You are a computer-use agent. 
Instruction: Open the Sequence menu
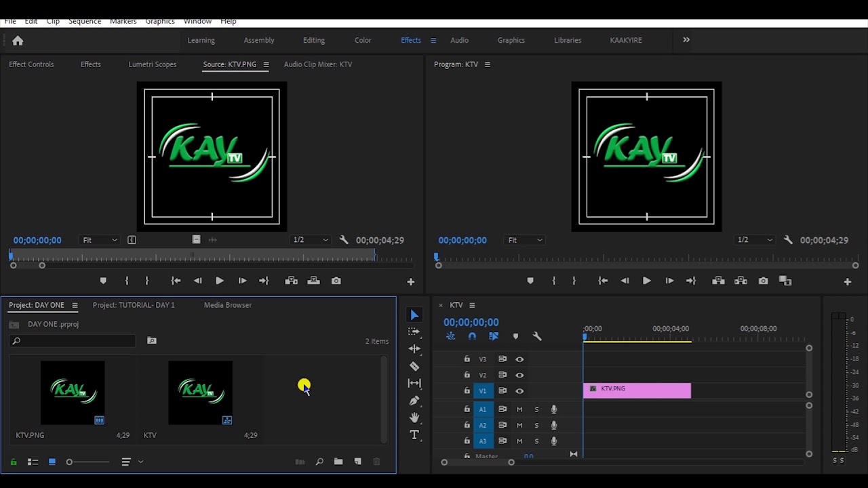(85, 21)
